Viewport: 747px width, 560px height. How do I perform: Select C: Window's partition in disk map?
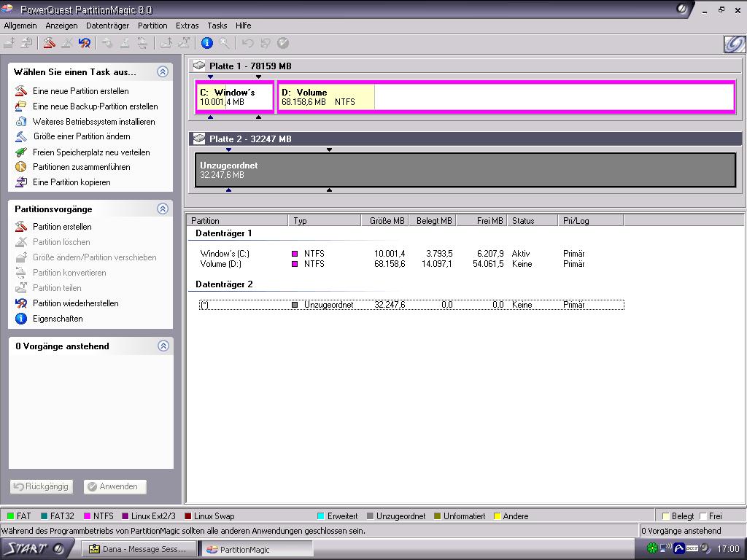[234, 97]
